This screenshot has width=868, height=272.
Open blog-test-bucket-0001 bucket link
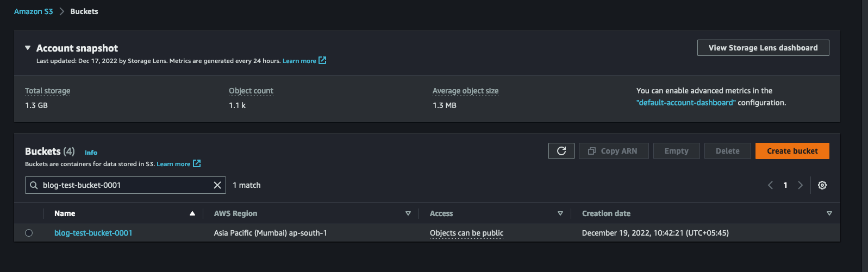pos(93,233)
